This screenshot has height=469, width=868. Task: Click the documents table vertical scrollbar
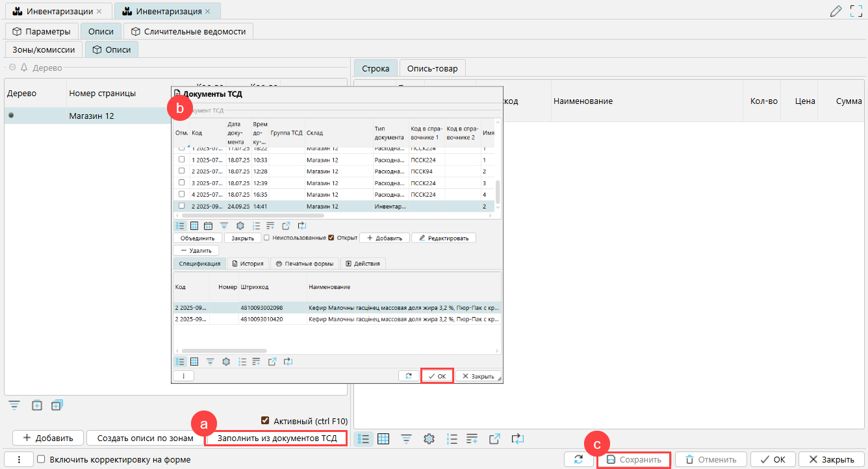[x=498, y=192]
